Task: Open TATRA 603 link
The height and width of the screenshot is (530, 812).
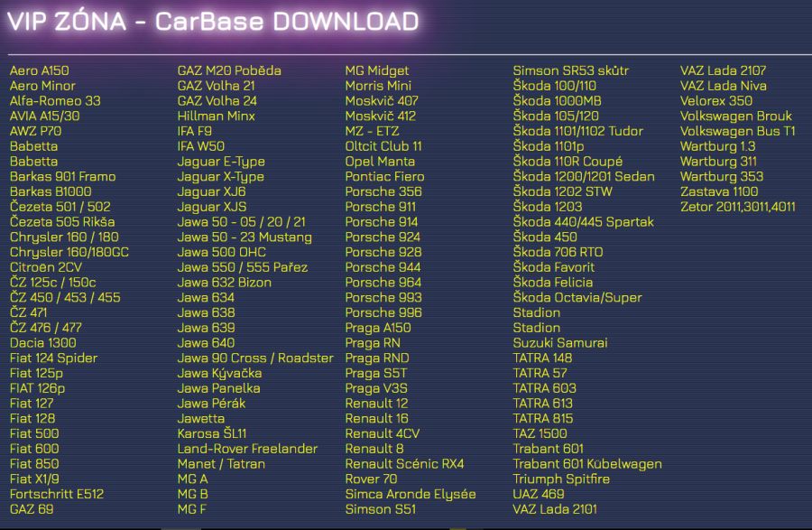Action: [544, 388]
